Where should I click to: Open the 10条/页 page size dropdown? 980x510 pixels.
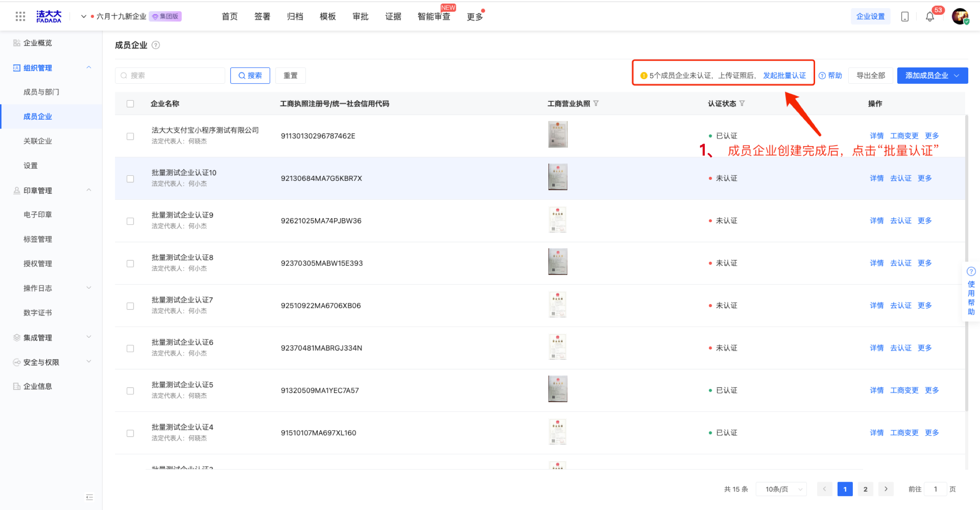click(781, 489)
